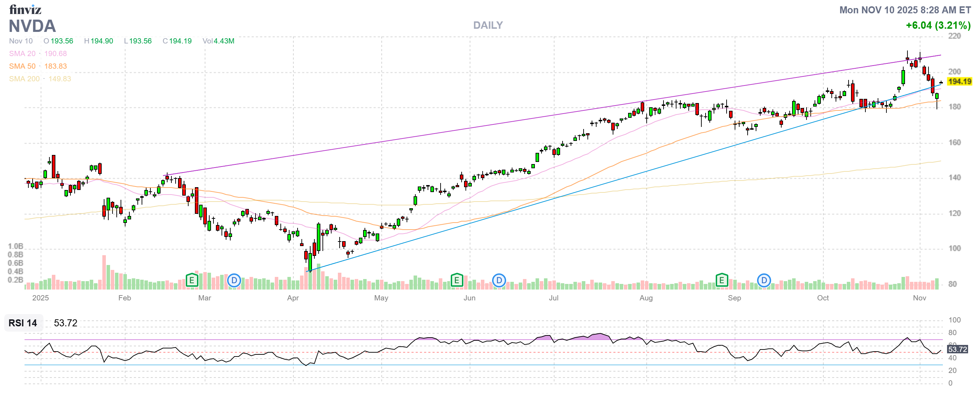
Task: Click the 53.72 RSI value tag
Action: tap(957, 349)
